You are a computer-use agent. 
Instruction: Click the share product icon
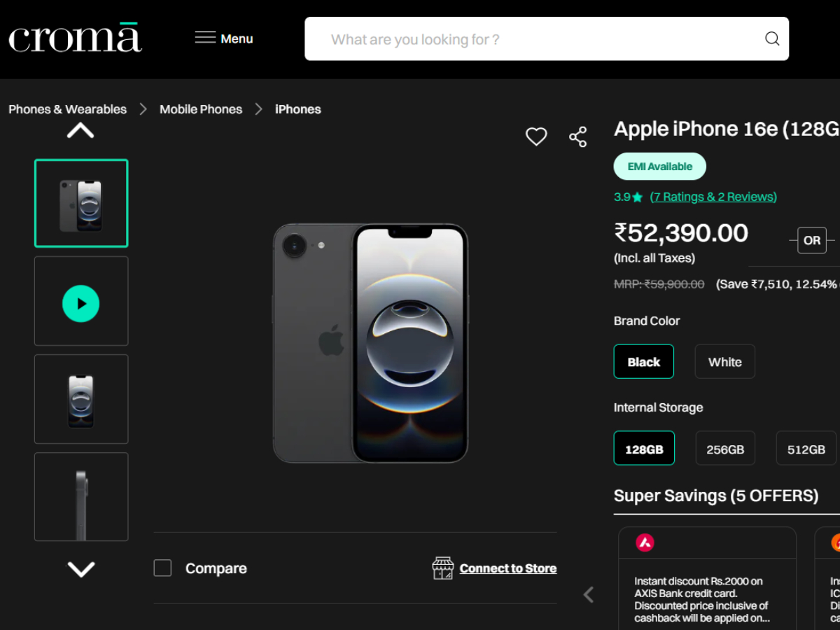(x=578, y=136)
